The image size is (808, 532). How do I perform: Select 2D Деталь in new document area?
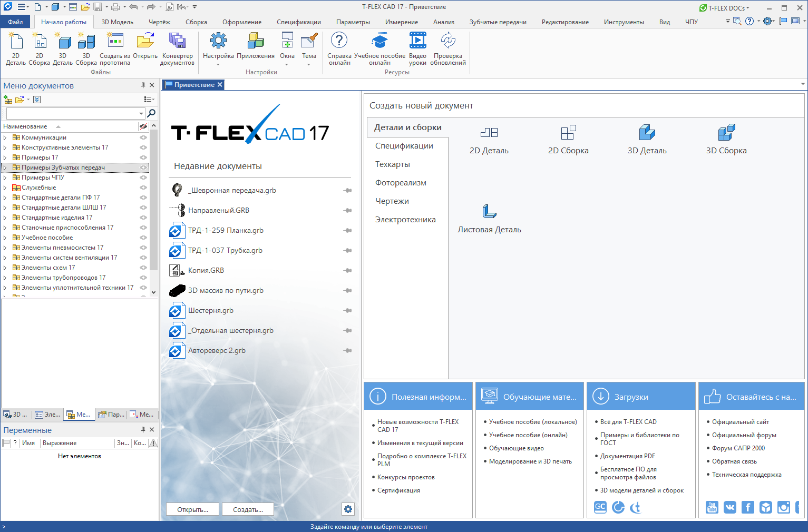pyautogui.click(x=489, y=141)
